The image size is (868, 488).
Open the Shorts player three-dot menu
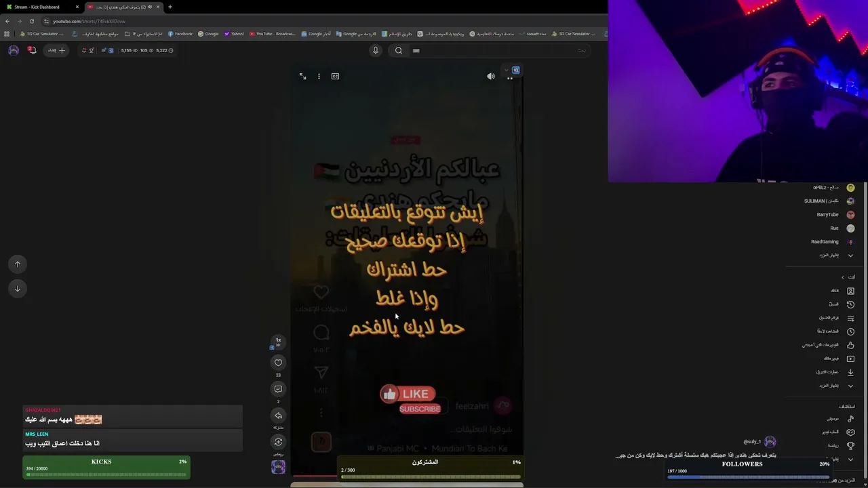click(x=319, y=77)
